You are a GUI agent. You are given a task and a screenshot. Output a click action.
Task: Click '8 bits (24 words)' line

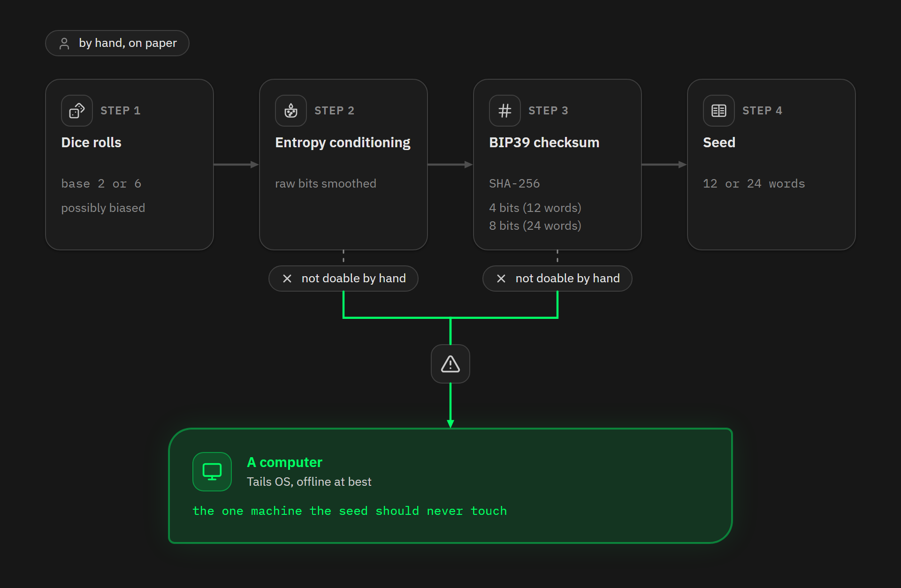(x=535, y=226)
